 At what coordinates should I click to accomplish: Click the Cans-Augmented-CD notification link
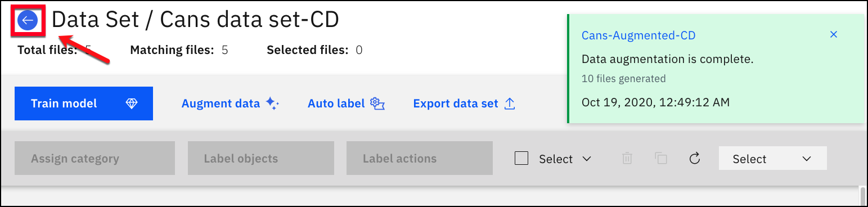tap(638, 35)
